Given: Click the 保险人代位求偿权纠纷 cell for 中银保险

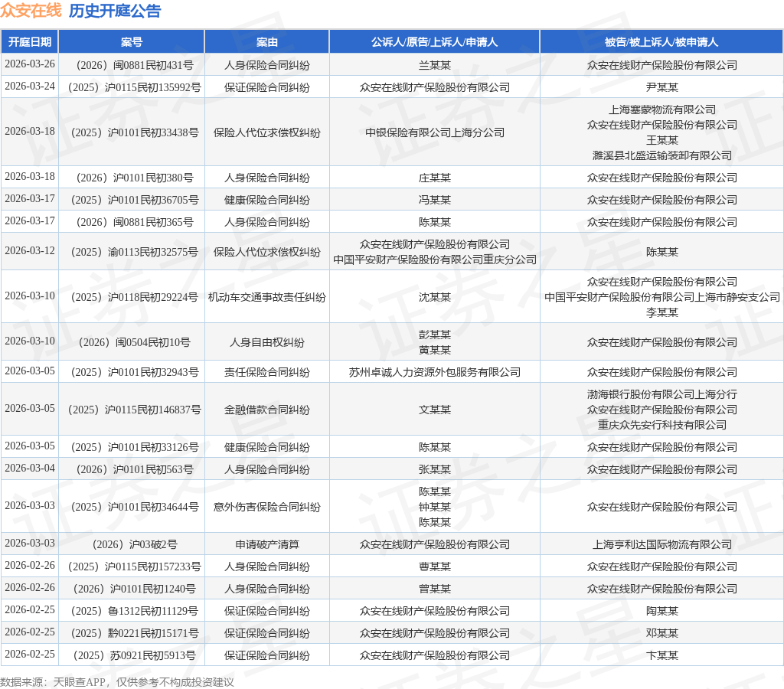Looking at the screenshot, I should click(x=266, y=132).
